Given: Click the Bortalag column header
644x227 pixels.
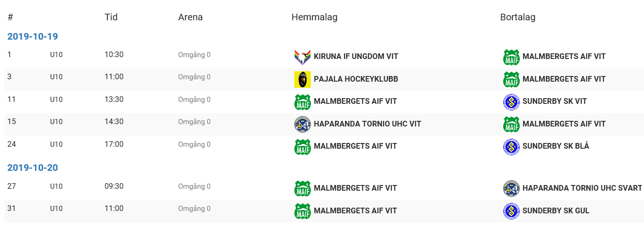Looking at the screenshot, I should click(517, 17).
